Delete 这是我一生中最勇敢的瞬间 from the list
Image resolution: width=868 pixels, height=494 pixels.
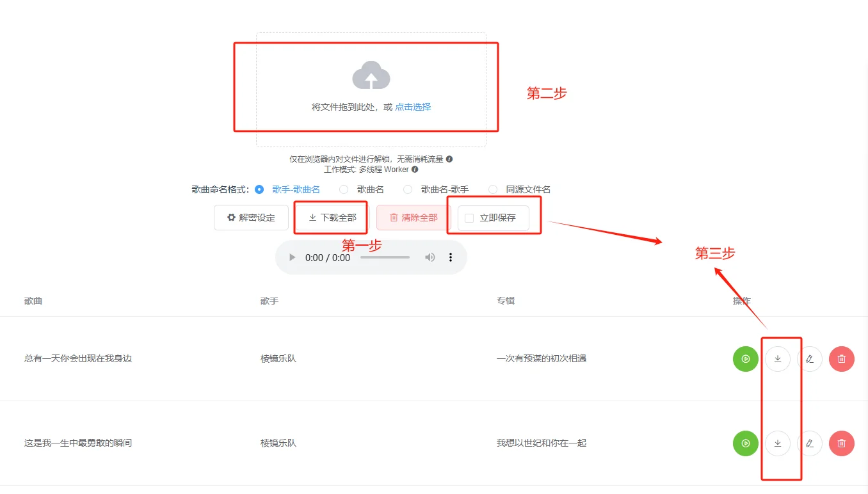tap(842, 443)
